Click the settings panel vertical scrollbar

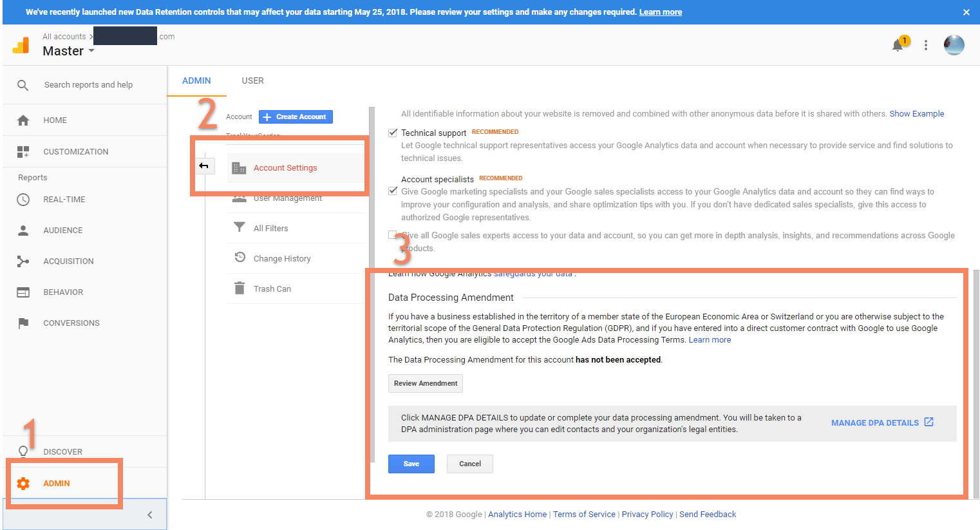(x=976, y=383)
